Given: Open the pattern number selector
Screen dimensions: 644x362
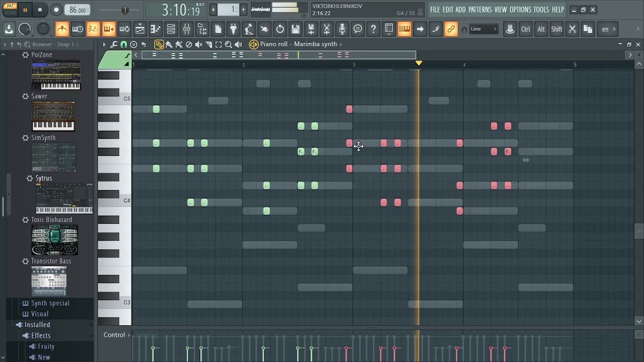Looking at the screenshot, I should coord(229,10).
